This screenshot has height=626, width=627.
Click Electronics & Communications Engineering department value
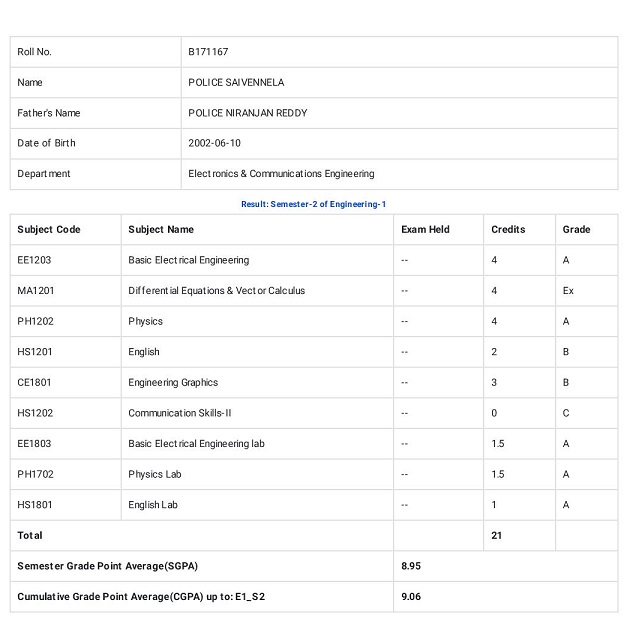pyautogui.click(x=281, y=174)
